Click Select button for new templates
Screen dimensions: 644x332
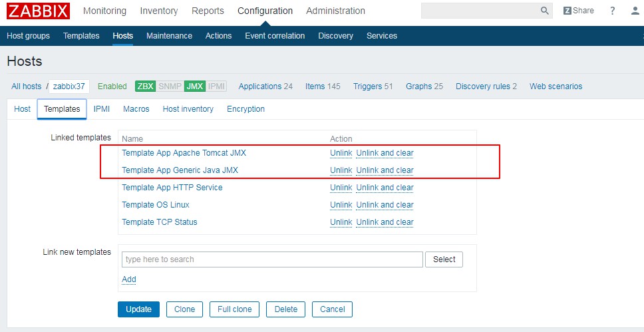tap(444, 259)
